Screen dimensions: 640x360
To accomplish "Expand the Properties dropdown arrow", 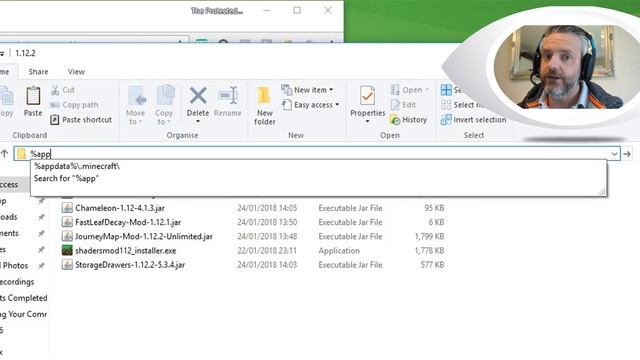I will pos(367,122).
